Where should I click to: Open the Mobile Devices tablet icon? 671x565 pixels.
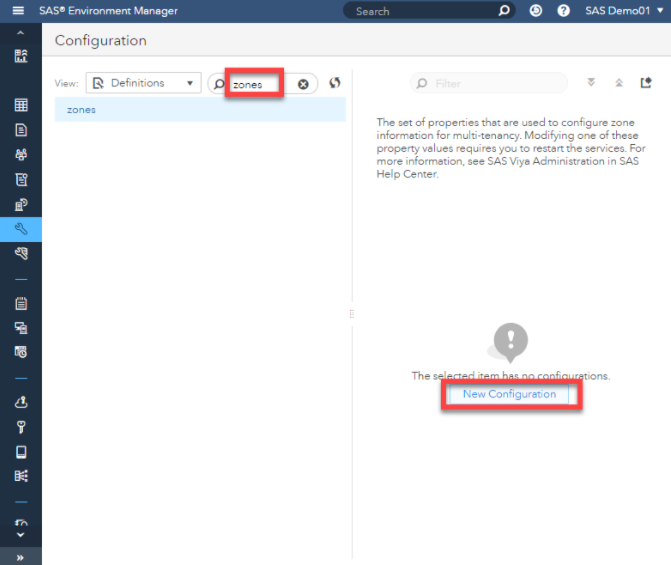(x=21, y=452)
